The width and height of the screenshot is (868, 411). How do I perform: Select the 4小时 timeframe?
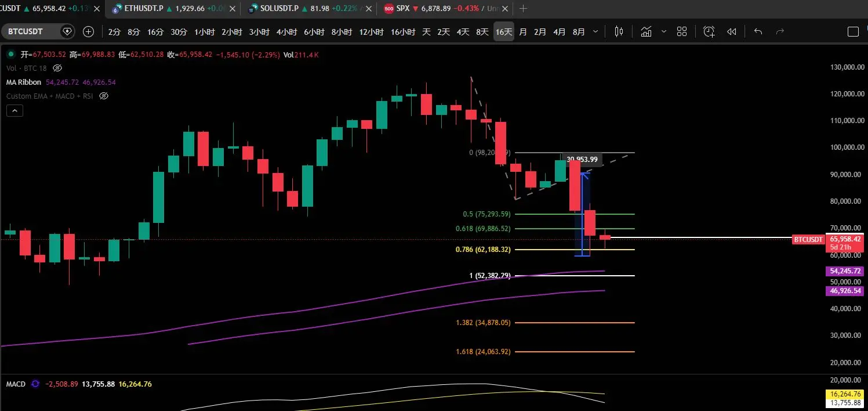tap(287, 32)
